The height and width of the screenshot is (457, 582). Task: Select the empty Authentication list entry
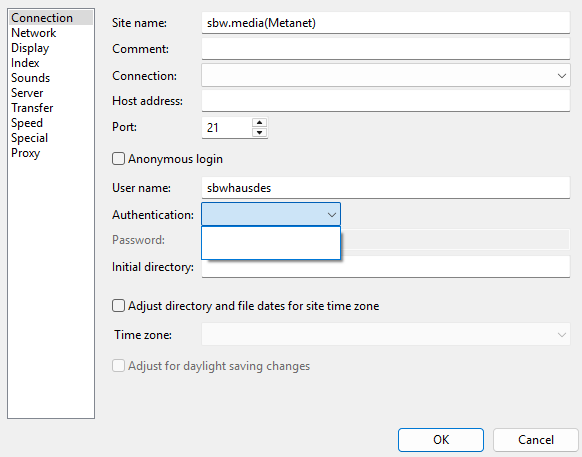click(271, 242)
